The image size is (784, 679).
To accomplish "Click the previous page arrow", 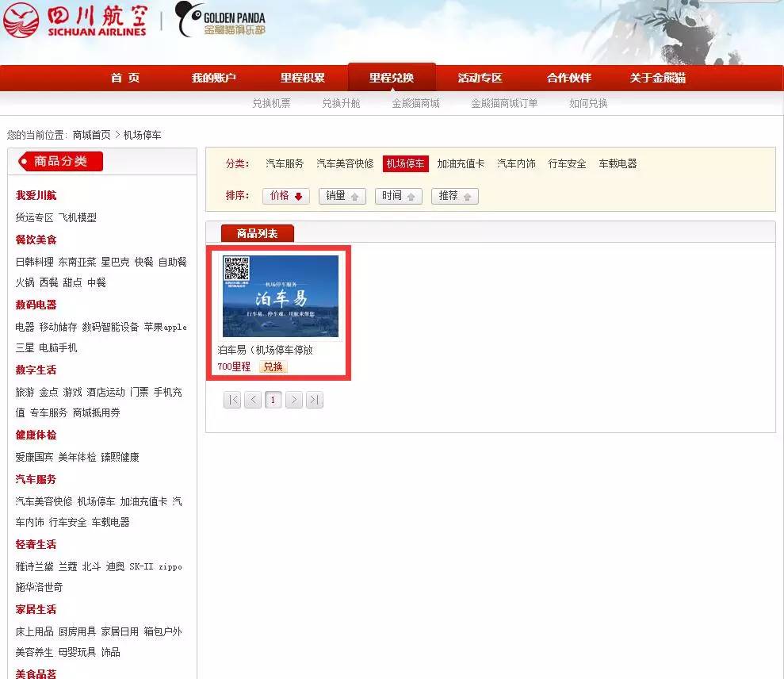I will 252,400.
